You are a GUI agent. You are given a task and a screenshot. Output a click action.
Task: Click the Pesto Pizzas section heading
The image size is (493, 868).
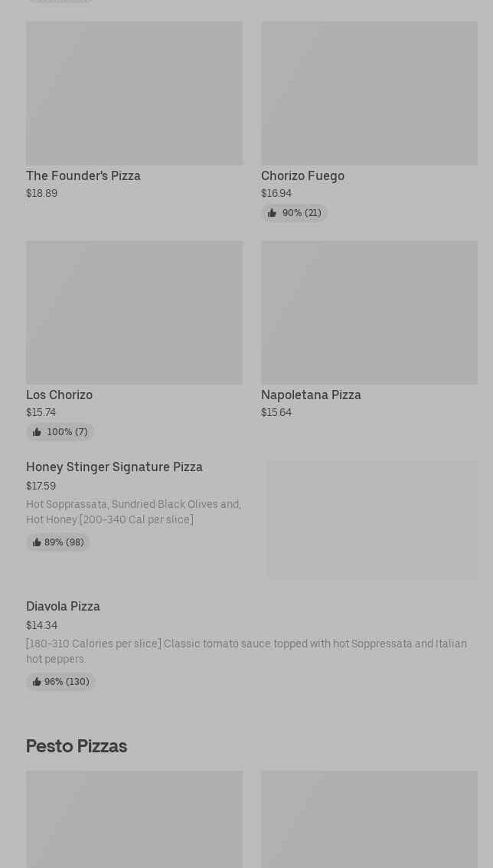click(77, 745)
